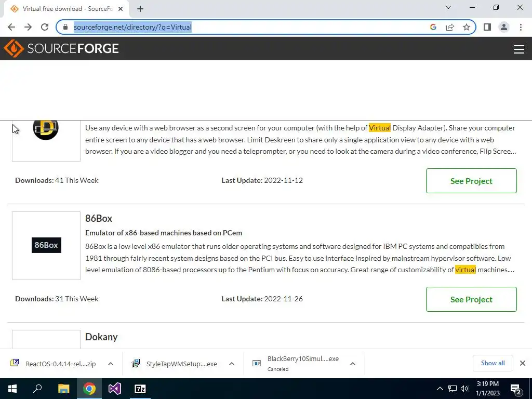Switch to Chrome in the taskbar
532x399 pixels.
click(89, 389)
